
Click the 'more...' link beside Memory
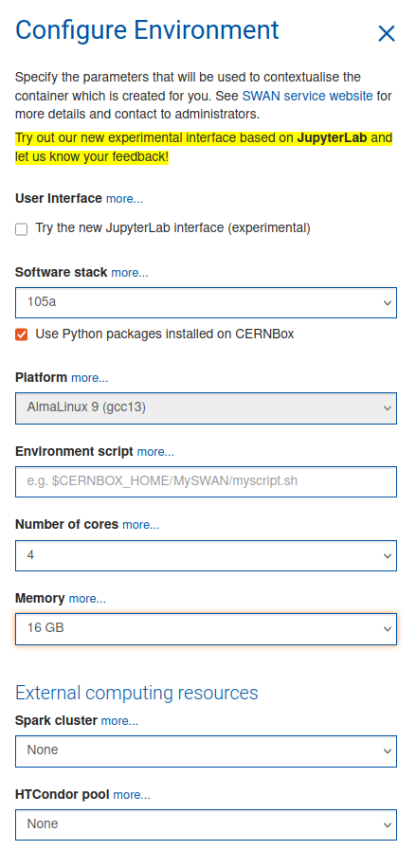pos(87,599)
